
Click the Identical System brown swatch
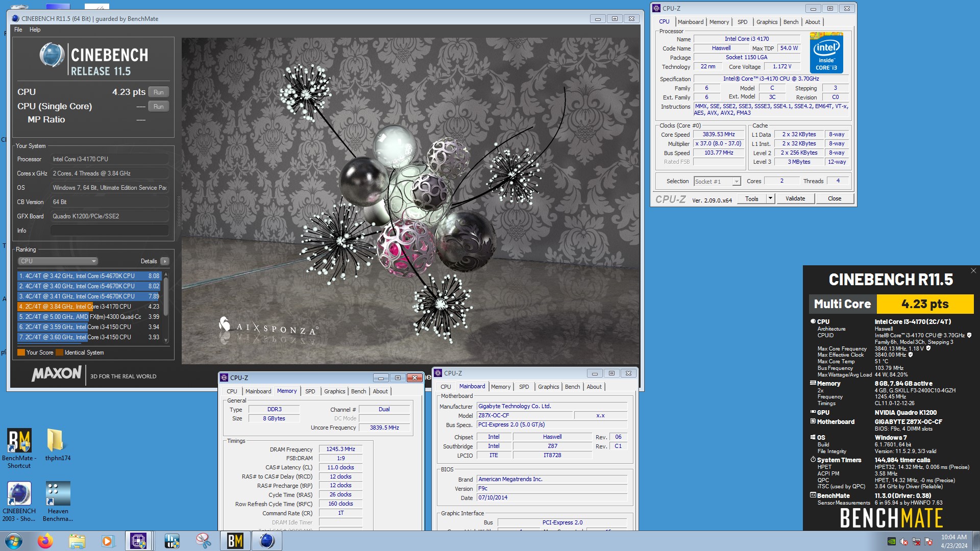(59, 353)
